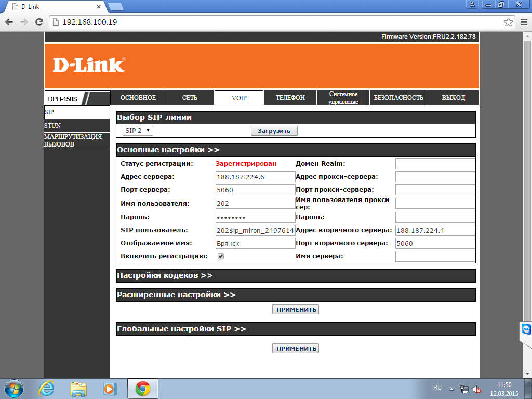532x399 pixels.
Task: Open STUN in the sidebar
Action: (77, 126)
